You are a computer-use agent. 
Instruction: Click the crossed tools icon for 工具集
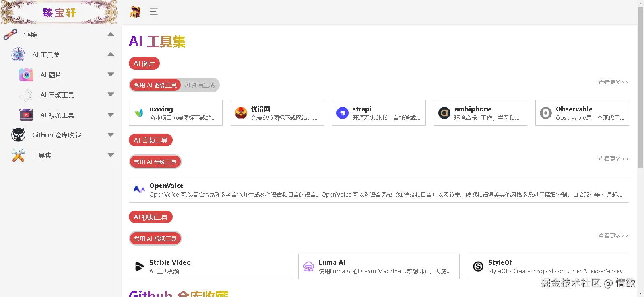coord(19,155)
